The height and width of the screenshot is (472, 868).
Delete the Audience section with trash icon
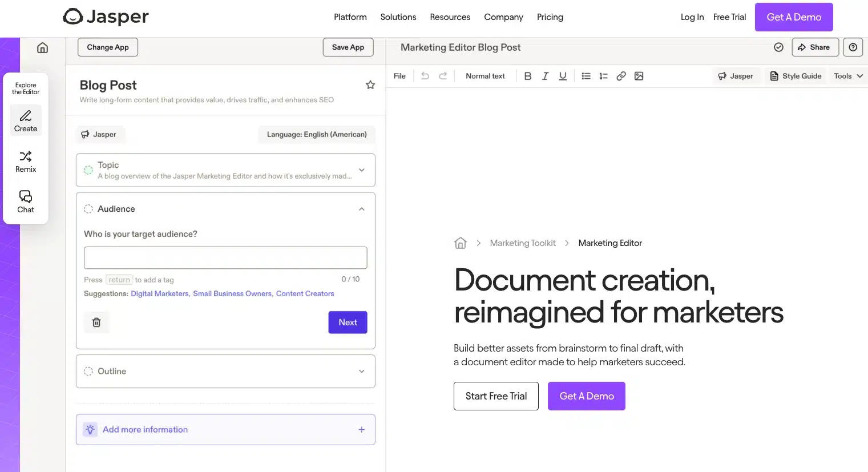click(x=96, y=322)
